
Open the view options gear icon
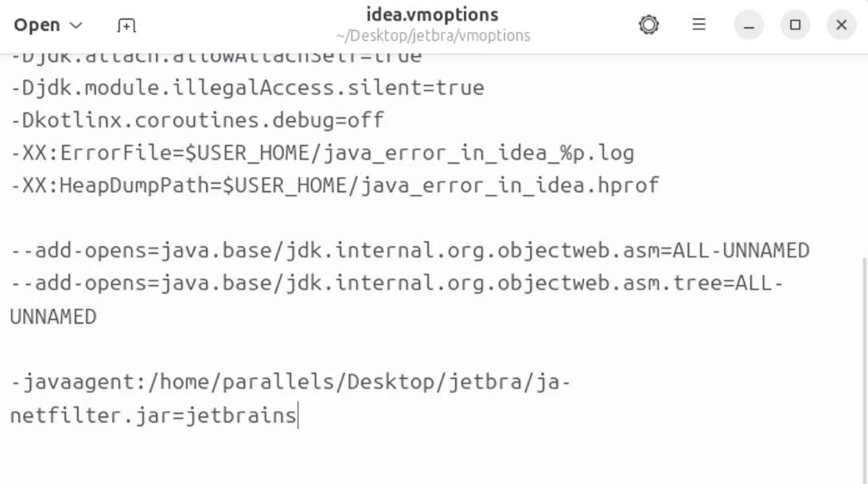click(648, 25)
